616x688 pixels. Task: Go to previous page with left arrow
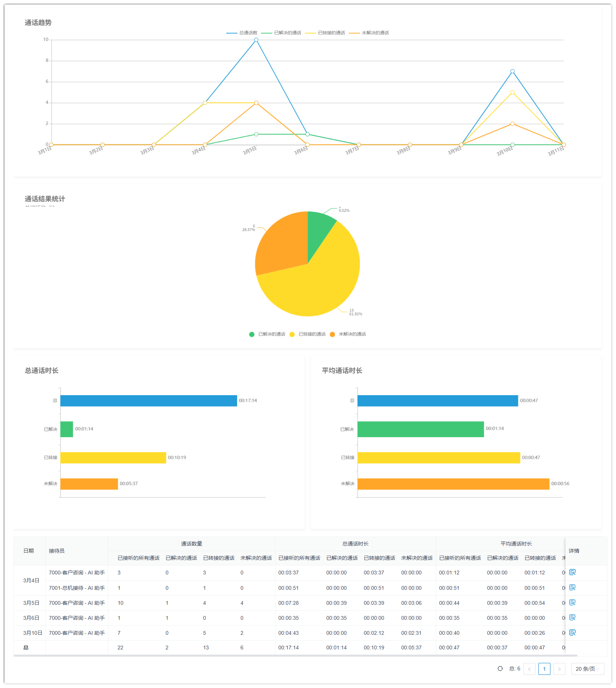529,669
